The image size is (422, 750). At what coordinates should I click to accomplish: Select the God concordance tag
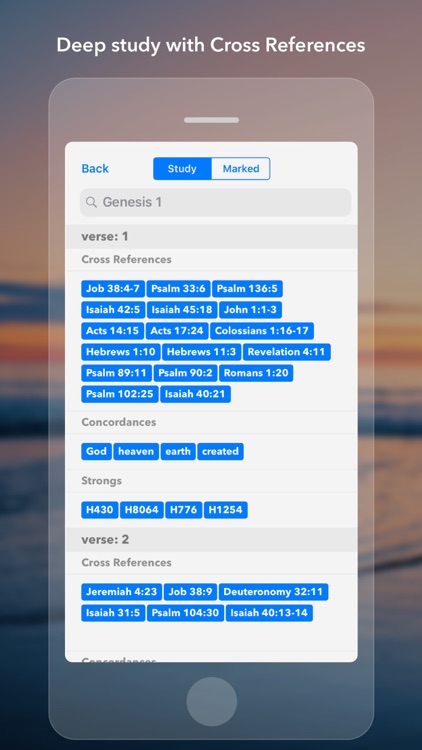[96, 451]
